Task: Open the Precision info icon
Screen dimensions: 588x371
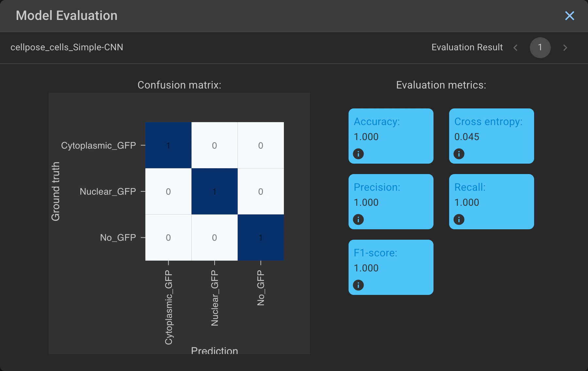Action: click(x=358, y=219)
